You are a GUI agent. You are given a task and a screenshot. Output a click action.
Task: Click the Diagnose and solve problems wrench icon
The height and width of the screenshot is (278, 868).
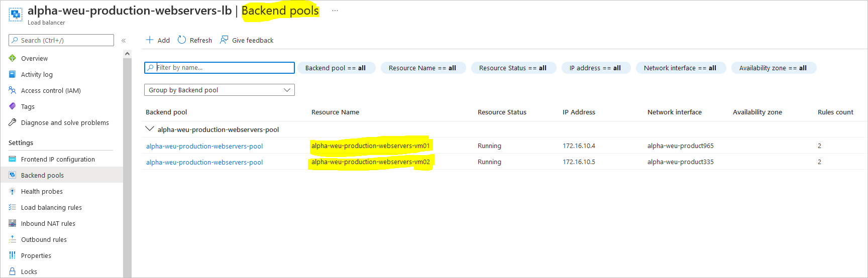(x=13, y=122)
